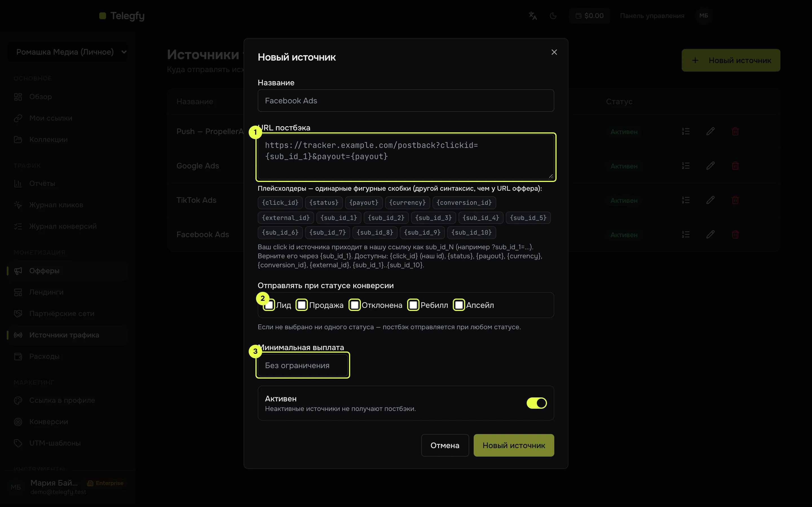Toggle dark mode moon icon

tap(553, 16)
